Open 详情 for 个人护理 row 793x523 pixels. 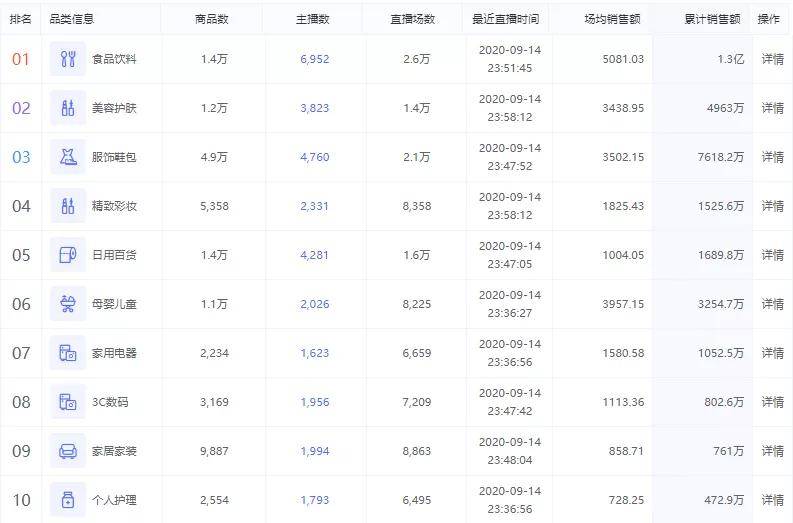(x=772, y=500)
